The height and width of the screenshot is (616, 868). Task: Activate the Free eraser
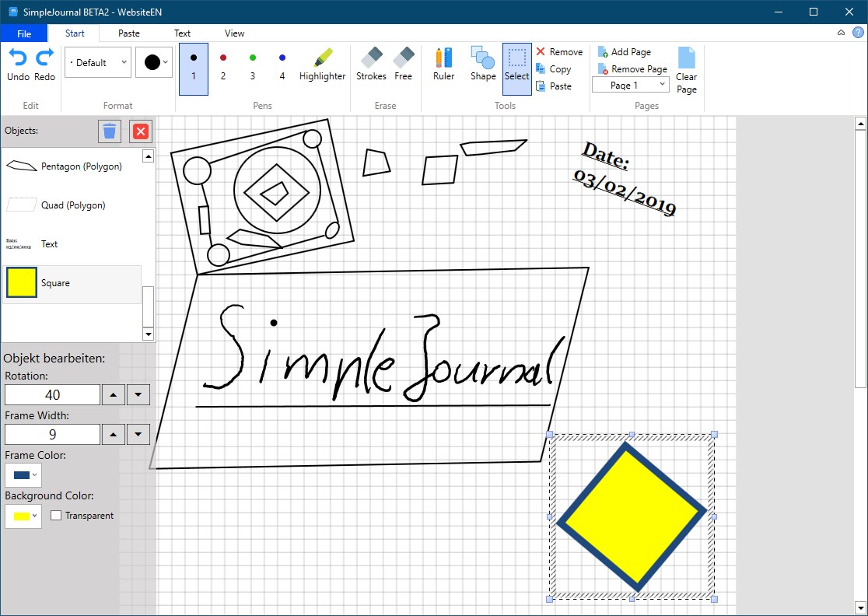pos(403,65)
